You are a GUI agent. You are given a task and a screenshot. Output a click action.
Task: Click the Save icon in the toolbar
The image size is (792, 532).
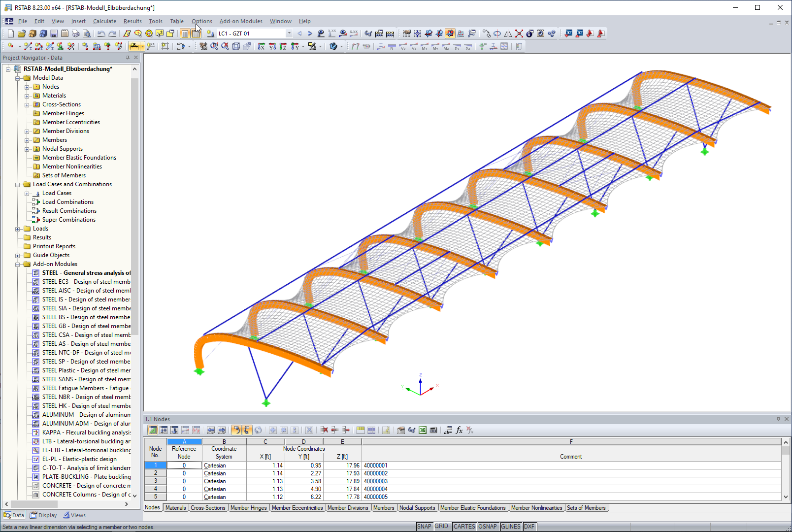point(54,33)
